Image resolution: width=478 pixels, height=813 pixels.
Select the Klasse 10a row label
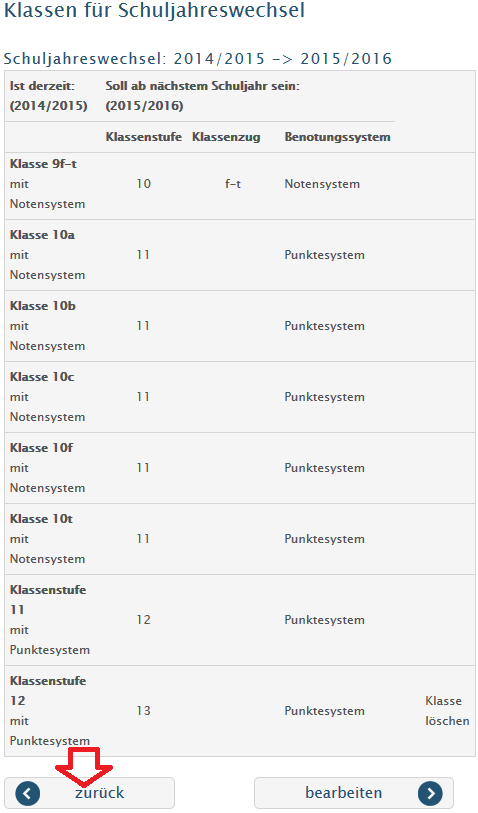[x=42, y=235]
